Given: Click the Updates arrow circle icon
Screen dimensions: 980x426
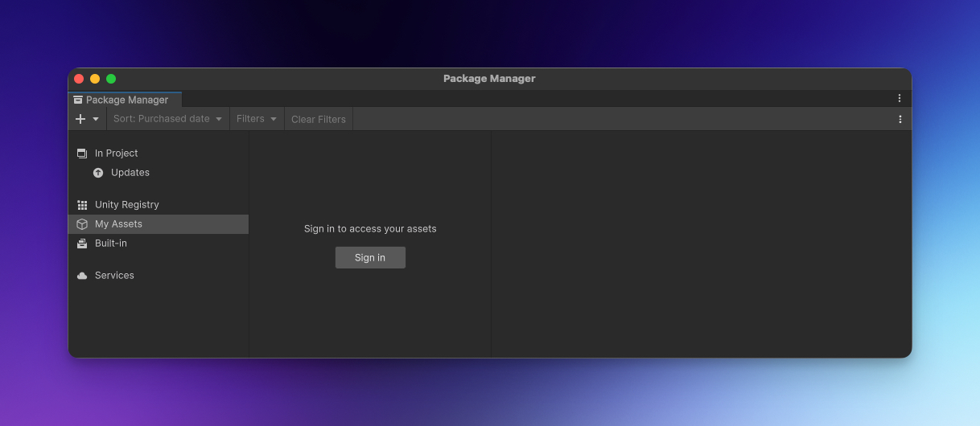Looking at the screenshot, I should (x=98, y=173).
